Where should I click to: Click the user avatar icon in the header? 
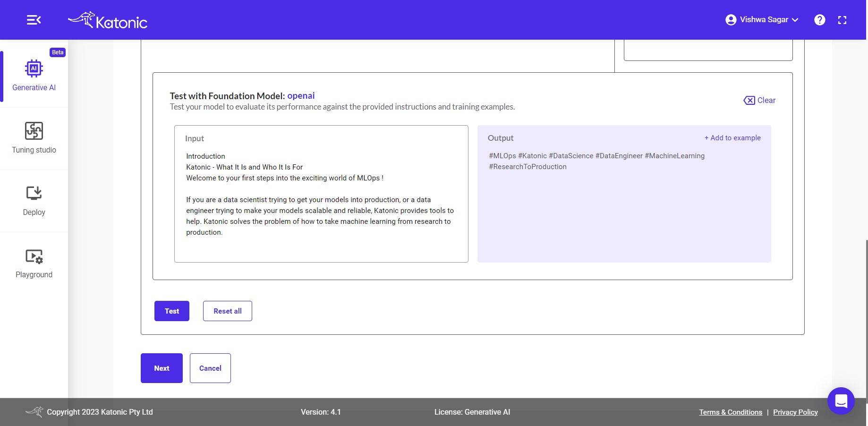731,20
